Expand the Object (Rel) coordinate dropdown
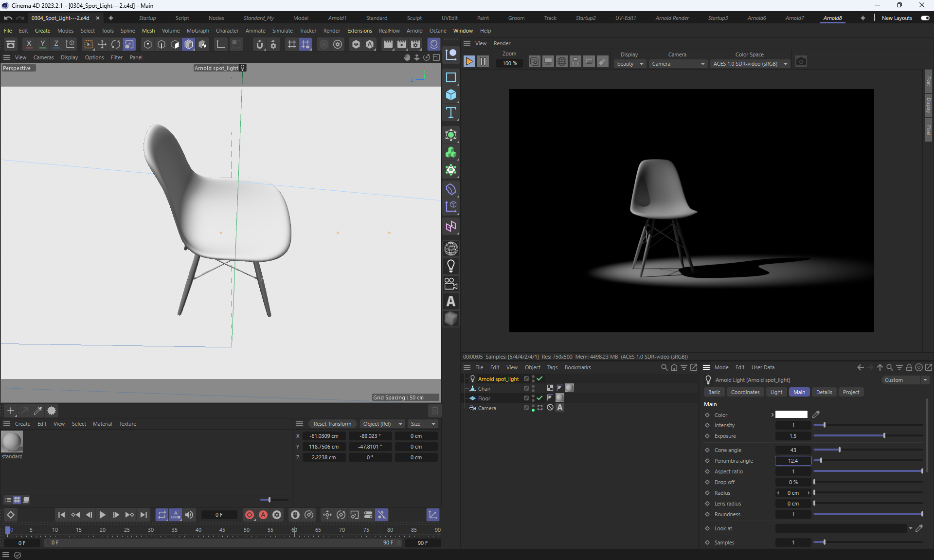 coord(382,424)
